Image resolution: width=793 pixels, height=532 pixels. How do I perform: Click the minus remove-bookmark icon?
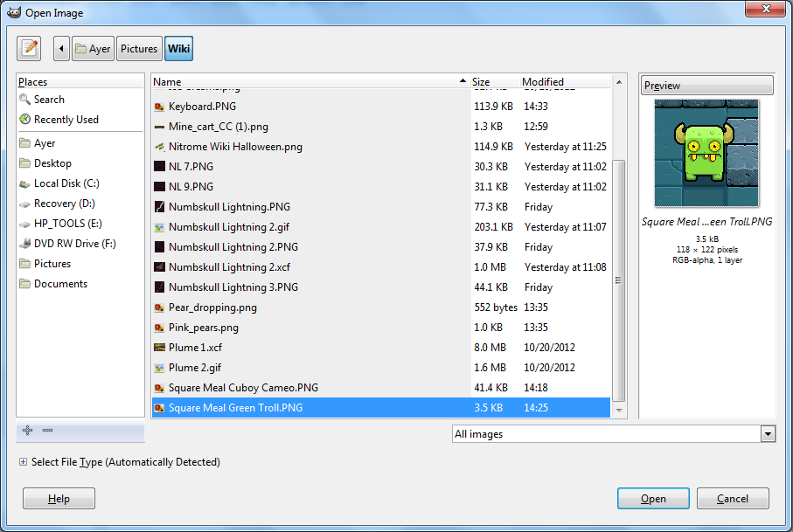47,430
